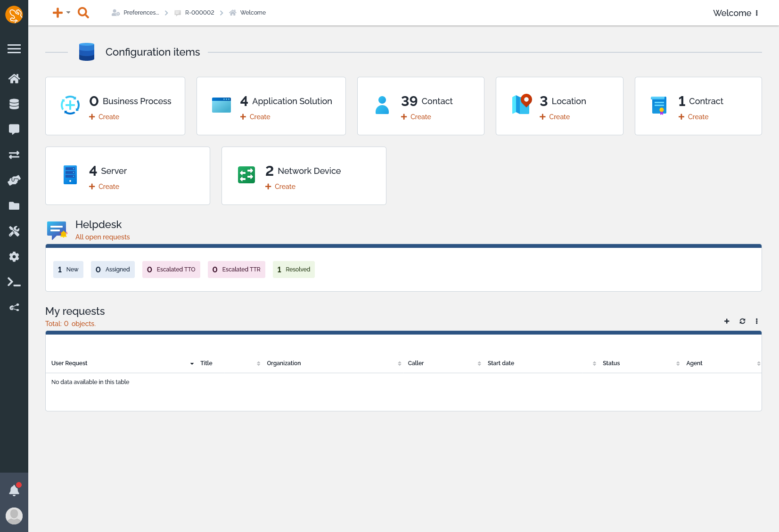Open the notifications bell icon

14,491
